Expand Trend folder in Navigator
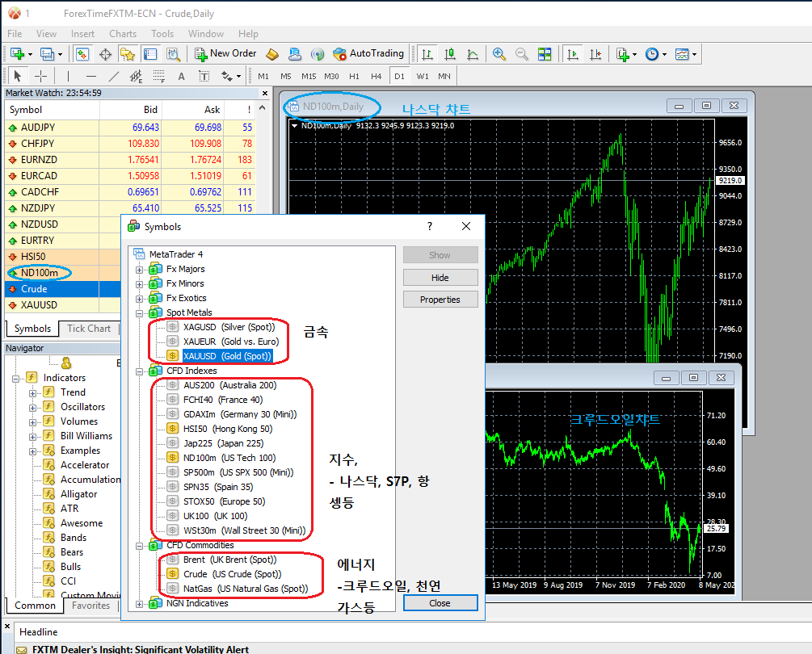812x654 pixels. [32, 392]
